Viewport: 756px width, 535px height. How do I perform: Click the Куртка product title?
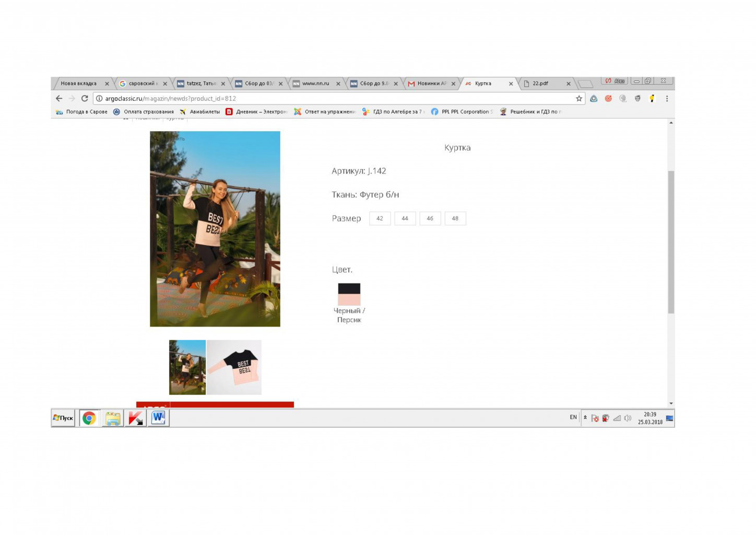click(457, 147)
